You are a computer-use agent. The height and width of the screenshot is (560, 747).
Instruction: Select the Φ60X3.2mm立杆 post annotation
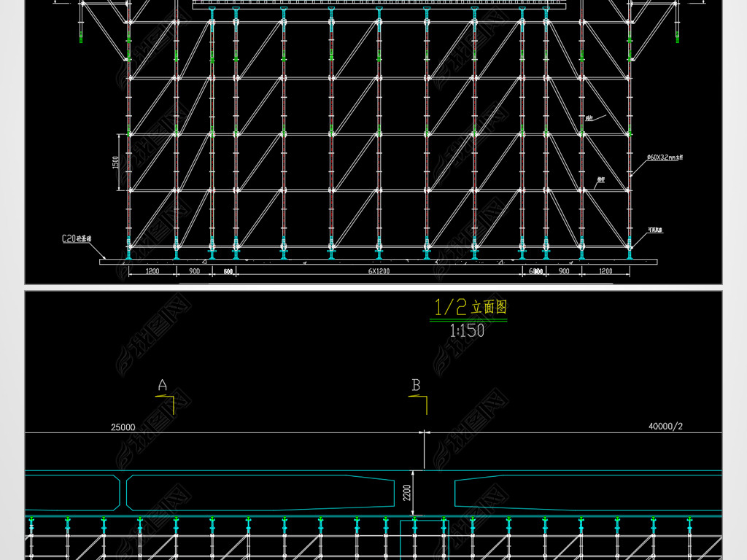coord(663,157)
